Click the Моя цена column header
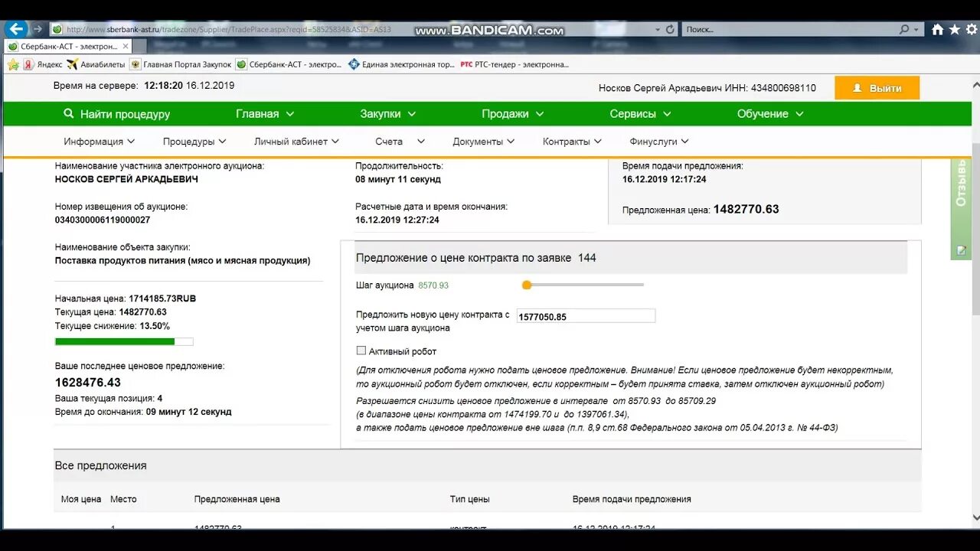This screenshot has width=980, height=551. pos(81,499)
